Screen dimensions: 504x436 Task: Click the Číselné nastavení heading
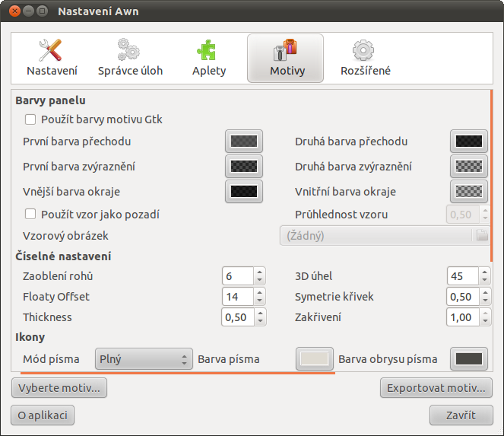tap(63, 256)
